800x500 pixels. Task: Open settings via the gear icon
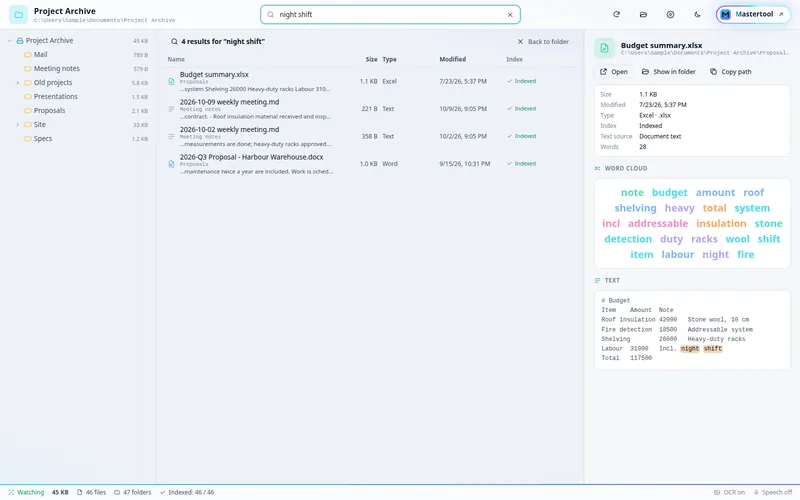click(x=670, y=14)
